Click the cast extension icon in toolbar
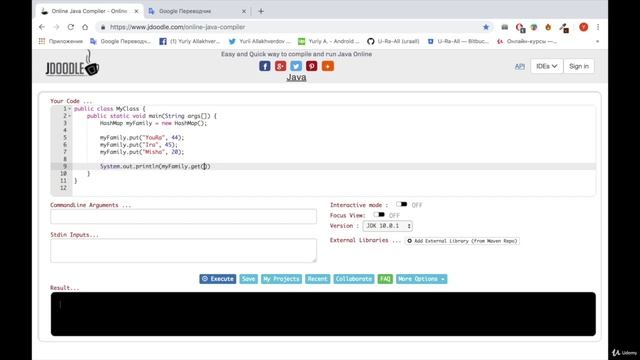Image resolution: width=640 pixels, height=360 pixels. coord(504,27)
